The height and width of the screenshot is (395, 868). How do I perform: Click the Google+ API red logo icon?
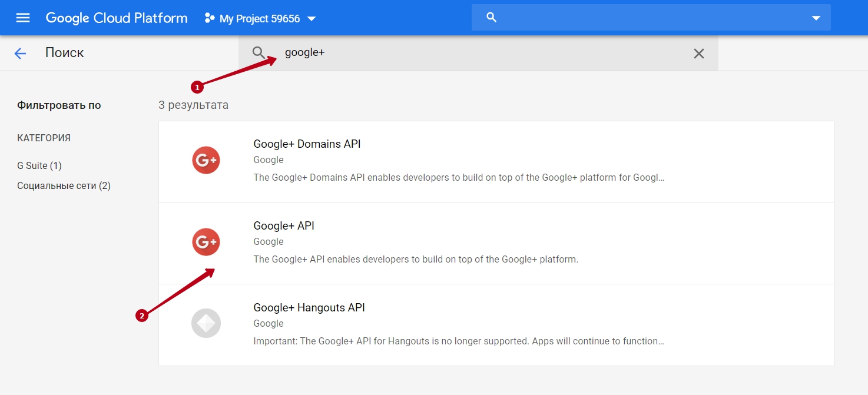206,242
